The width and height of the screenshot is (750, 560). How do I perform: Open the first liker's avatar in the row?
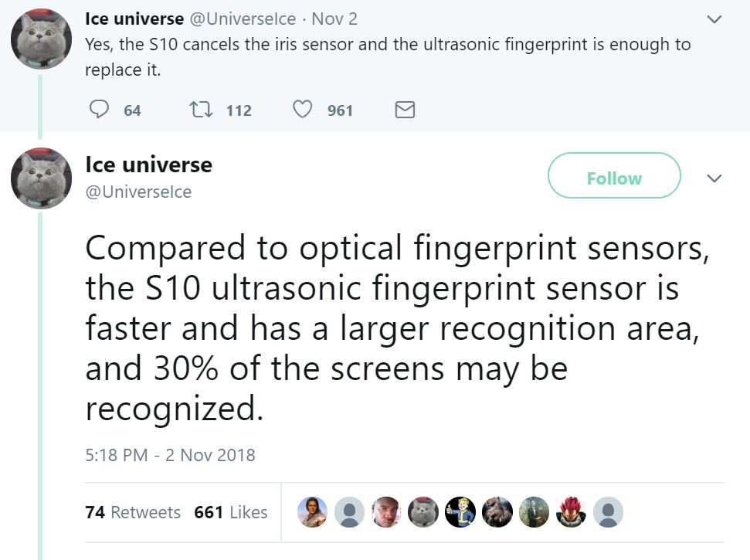312,512
